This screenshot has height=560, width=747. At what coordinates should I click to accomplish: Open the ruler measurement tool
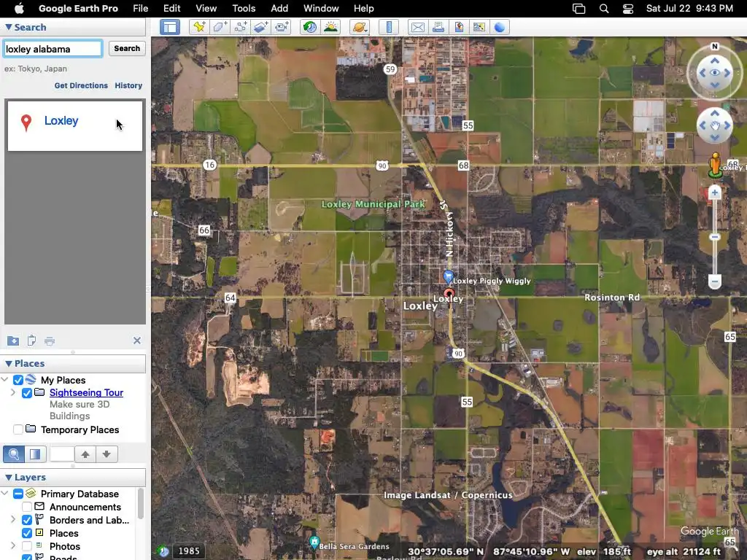click(x=389, y=27)
